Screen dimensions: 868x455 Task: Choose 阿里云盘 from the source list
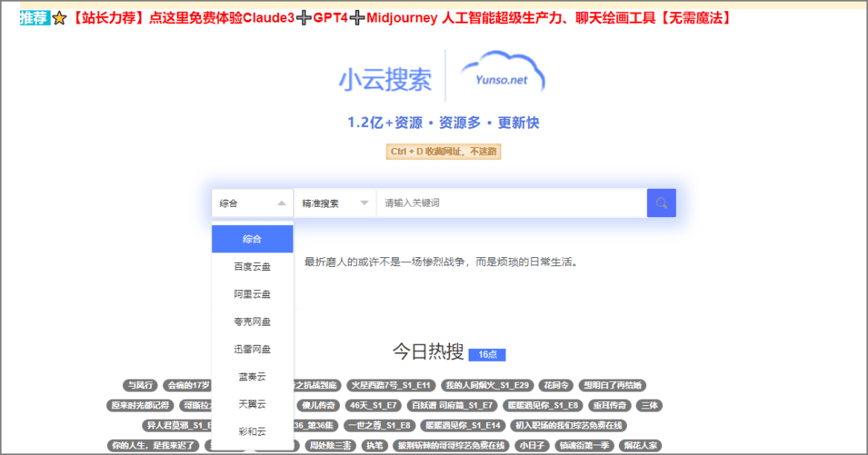[x=252, y=294]
